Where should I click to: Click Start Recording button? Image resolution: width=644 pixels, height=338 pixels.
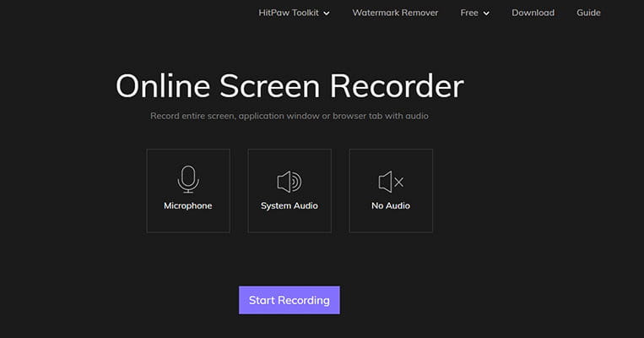(x=290, y=300)
